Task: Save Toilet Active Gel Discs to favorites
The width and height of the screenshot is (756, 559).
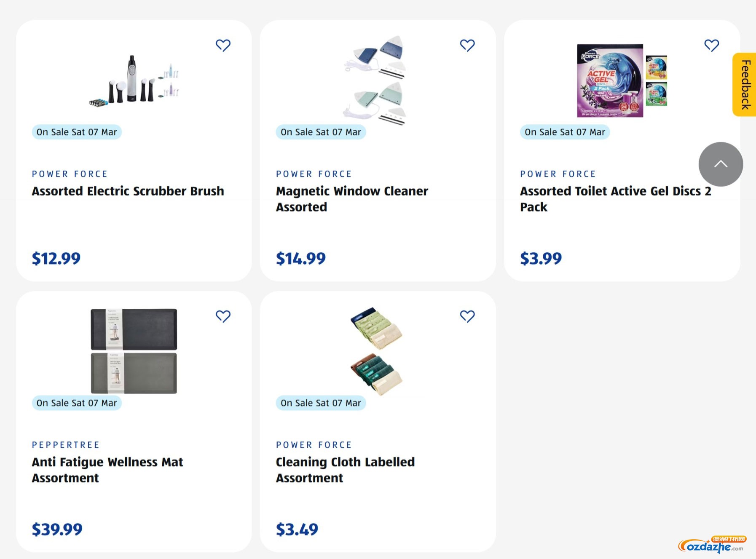Action: (711, 45)
